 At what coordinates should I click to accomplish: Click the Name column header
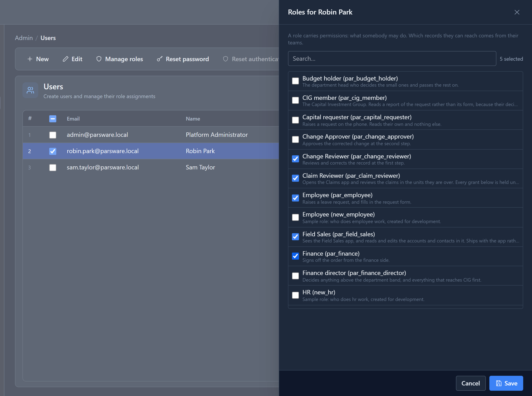click(x=193, y=119)
